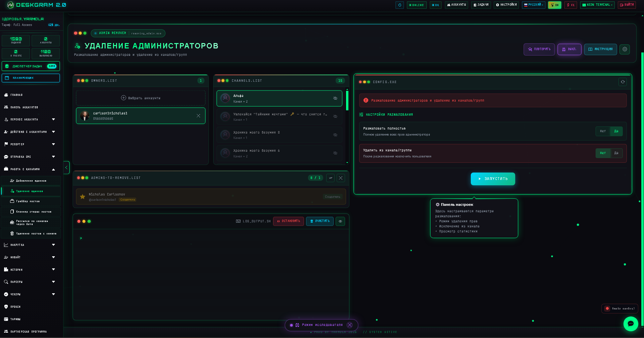Open ДИСПЕТЧЕР ЗАДАЧ in sidebar
644x338 pixels.
[31, 66]
